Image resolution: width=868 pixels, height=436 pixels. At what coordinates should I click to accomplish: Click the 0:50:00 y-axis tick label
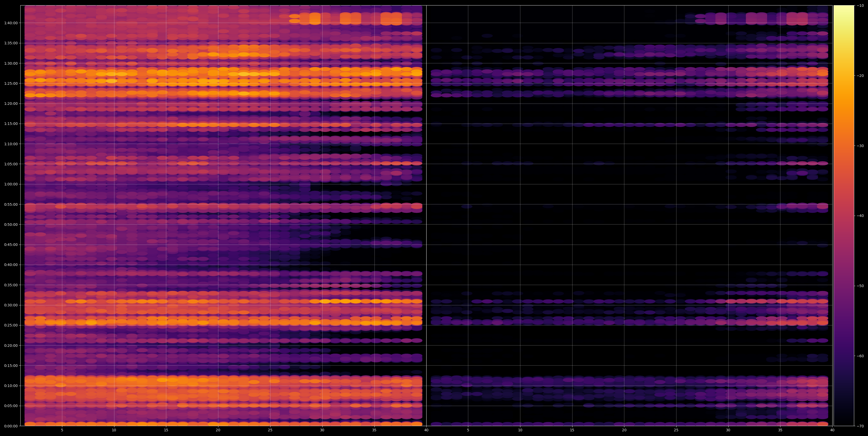(x=11, y=225)
